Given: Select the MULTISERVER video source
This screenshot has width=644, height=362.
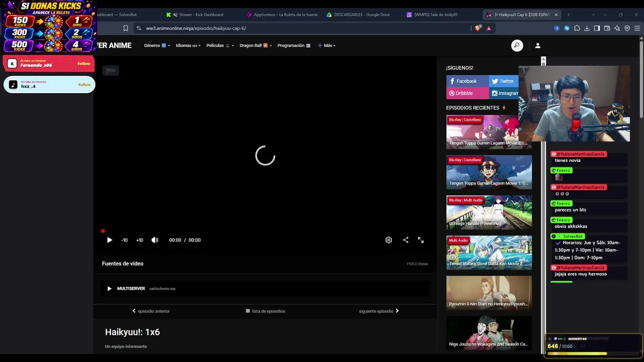Looking at the screenshot, I should (x=265, y=289).
